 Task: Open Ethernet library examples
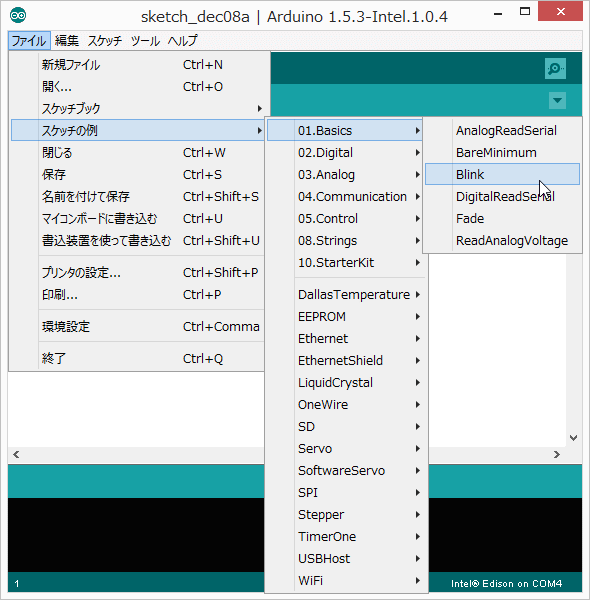tap(346, 339)
